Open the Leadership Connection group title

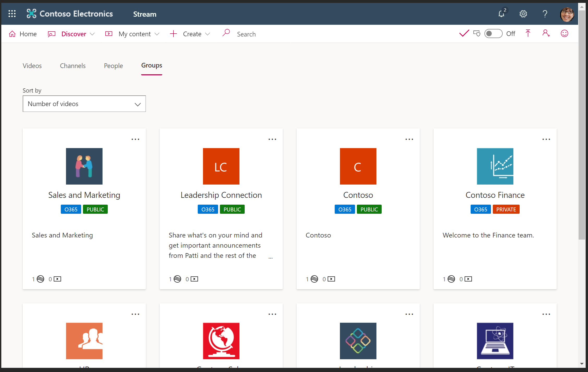221,195
